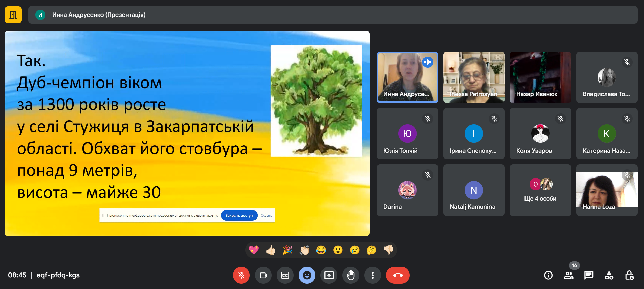Send the sparkling heart reaction

pos(254,250)
